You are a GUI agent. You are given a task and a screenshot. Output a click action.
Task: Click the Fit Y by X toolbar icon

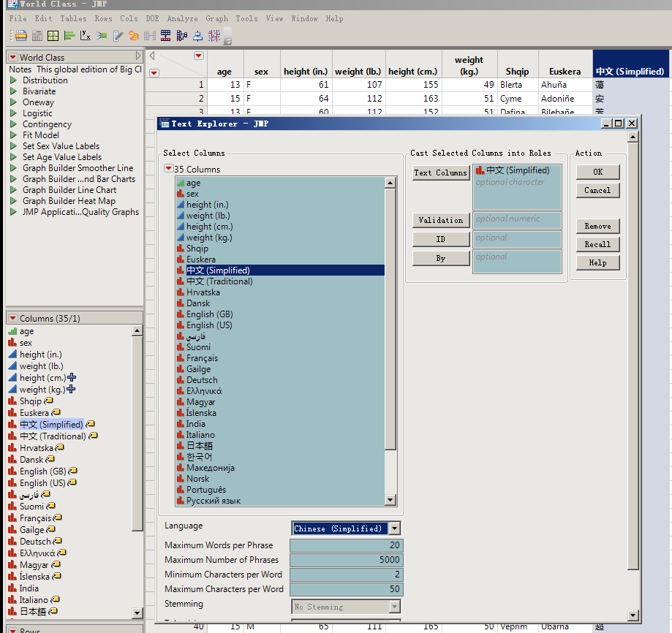click(86, 35)
